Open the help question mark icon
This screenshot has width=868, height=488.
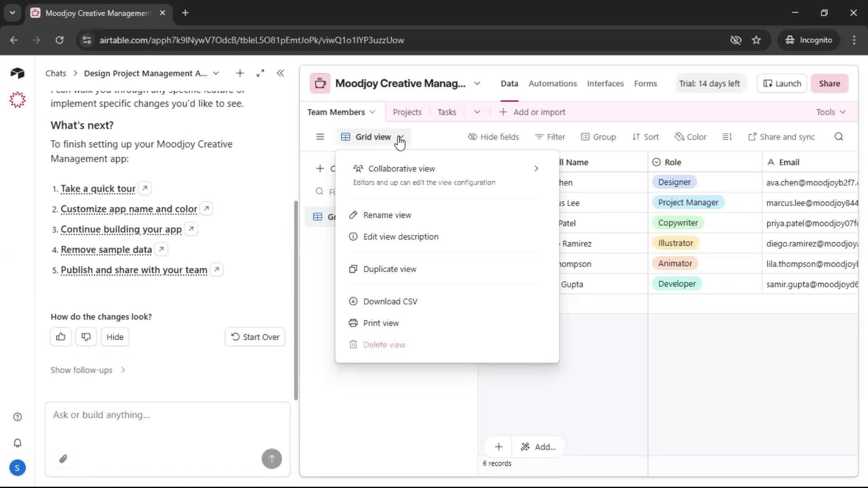[x=18, y=417]
